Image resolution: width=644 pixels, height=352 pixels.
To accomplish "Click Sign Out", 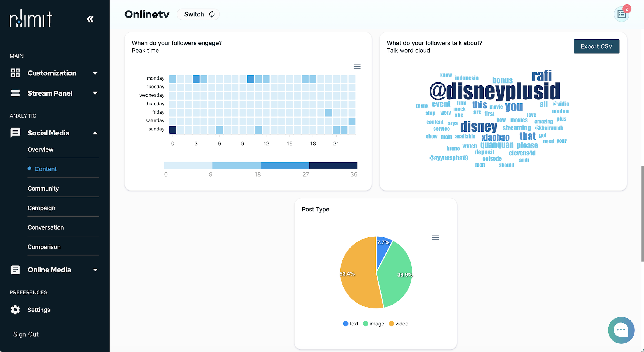I will pyautogui.click(x=26, y=334).
